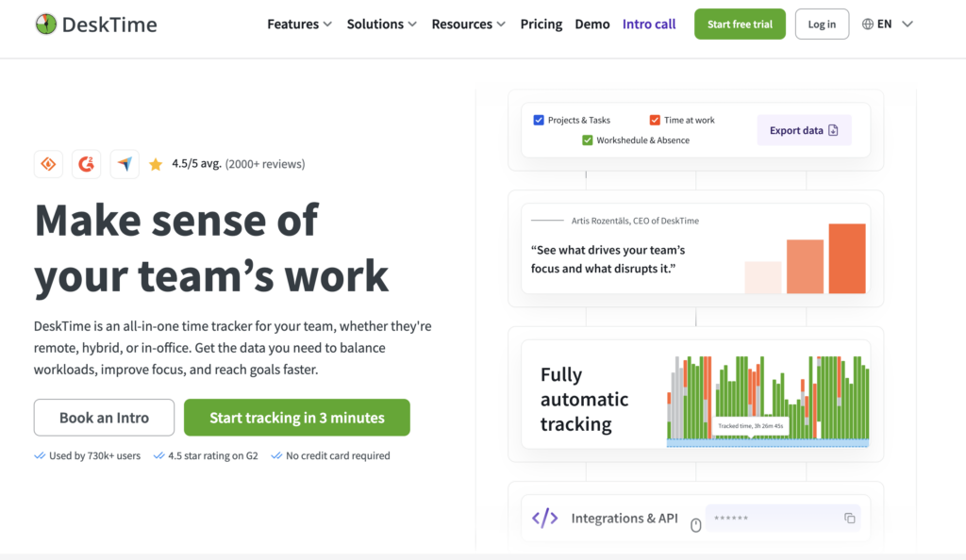
Task: Expand the Solutions dropdown chevron
Action: point(413,25)
